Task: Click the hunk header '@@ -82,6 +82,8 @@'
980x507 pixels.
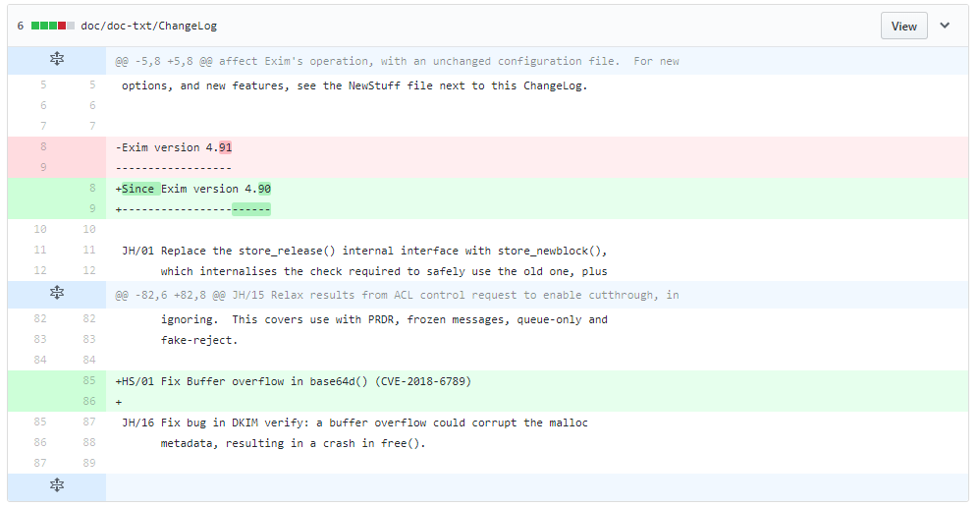Action: [x=397, y=294]
